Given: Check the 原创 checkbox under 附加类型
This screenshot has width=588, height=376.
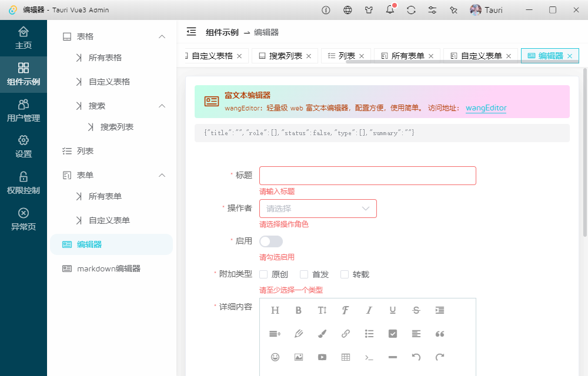Looking at the screenshot, I should click(263, 274).
